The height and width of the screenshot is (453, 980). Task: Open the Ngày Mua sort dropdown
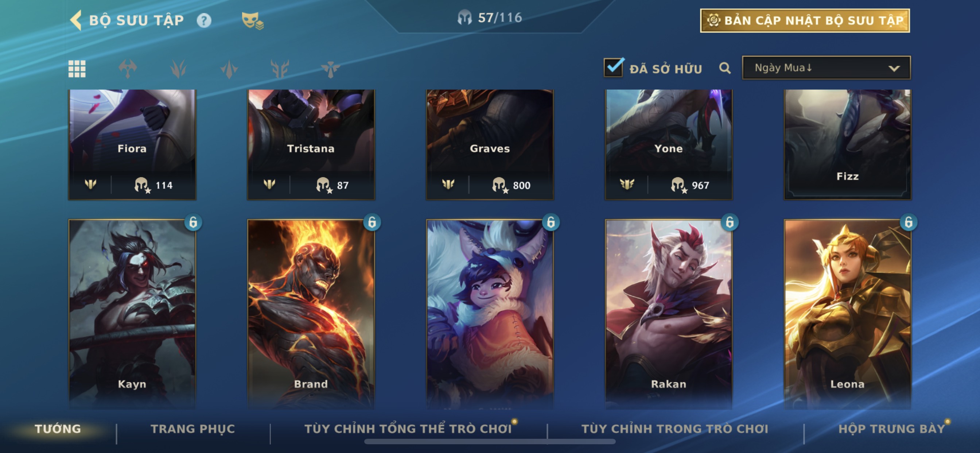point(826,68)
